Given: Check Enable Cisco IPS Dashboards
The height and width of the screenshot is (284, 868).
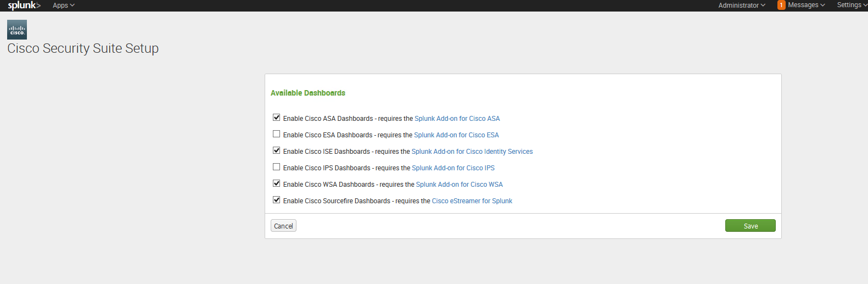Looking at the screenshot, I should pos(277,167).
